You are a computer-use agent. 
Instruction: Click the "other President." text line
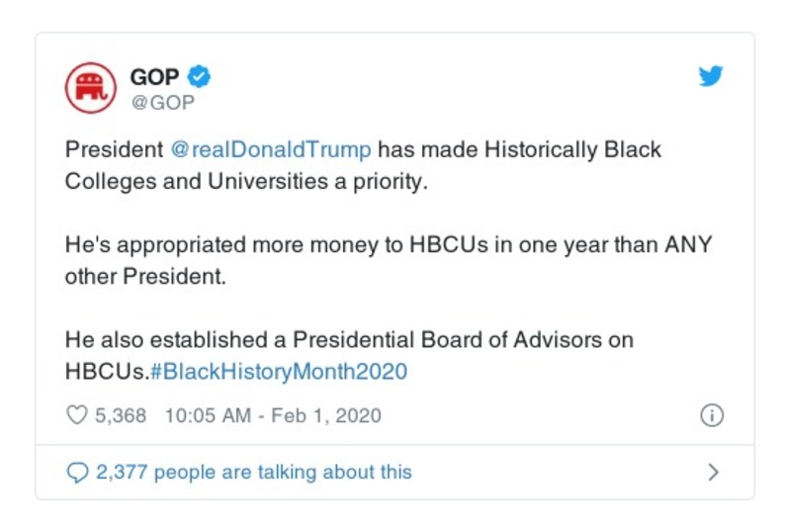[145, 276]
